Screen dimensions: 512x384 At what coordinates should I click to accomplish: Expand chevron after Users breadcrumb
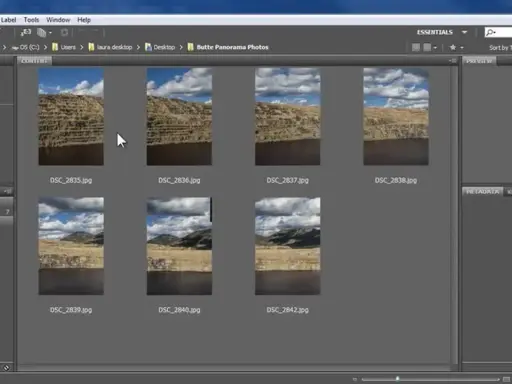coord(82,47)
